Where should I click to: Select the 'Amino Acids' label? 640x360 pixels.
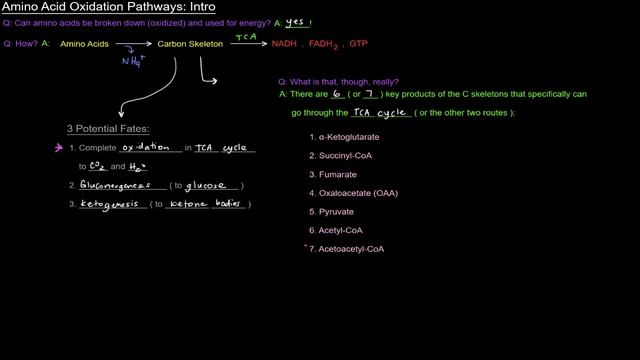[84, 44]
